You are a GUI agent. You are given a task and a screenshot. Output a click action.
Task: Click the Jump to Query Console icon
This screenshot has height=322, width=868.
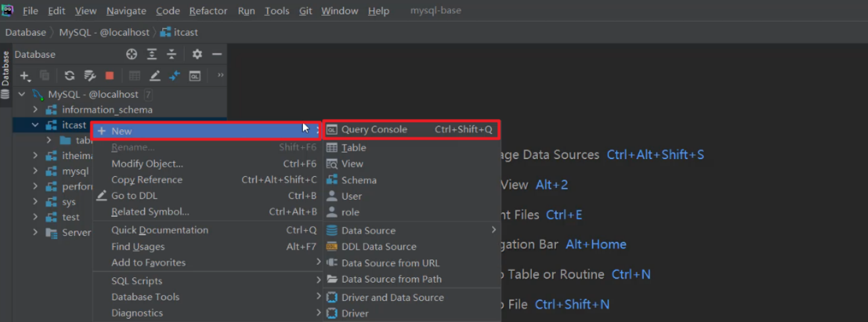[x=194, y=76]
